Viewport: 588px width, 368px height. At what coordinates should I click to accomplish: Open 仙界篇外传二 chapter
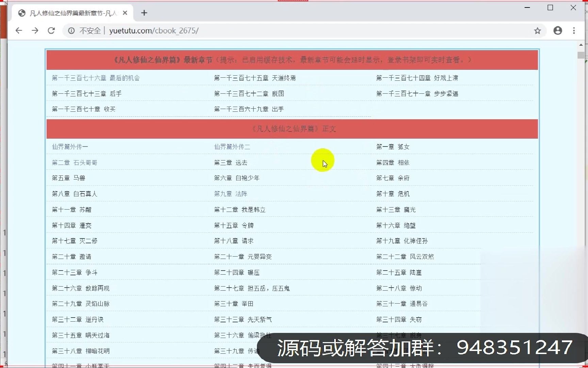232,147
